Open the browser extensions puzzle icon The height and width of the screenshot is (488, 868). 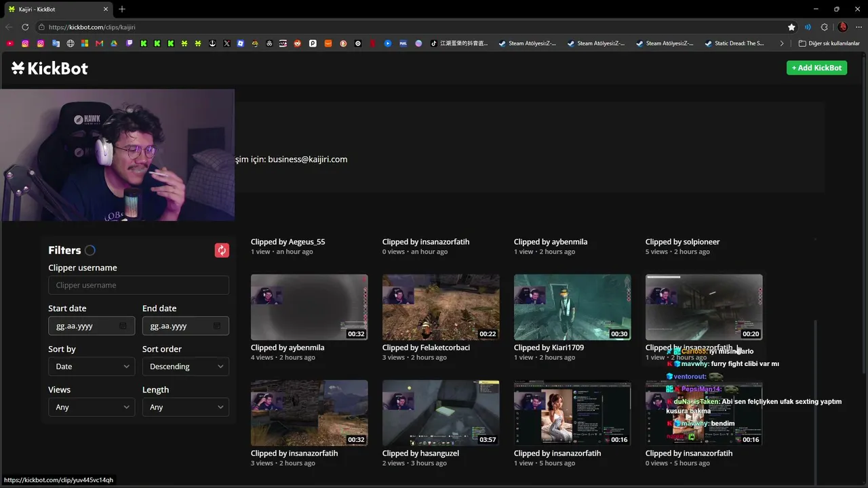click(x=825, y=27)
